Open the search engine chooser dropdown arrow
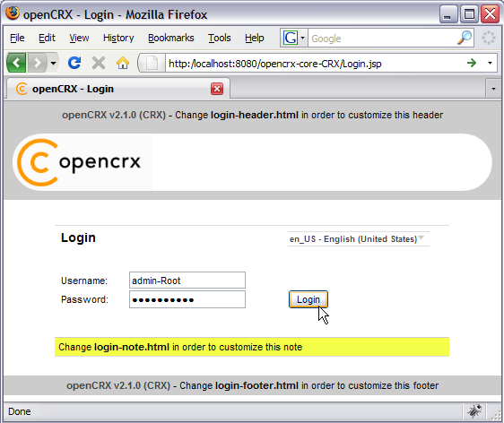 pyautogui.click(x=302, y=38)
